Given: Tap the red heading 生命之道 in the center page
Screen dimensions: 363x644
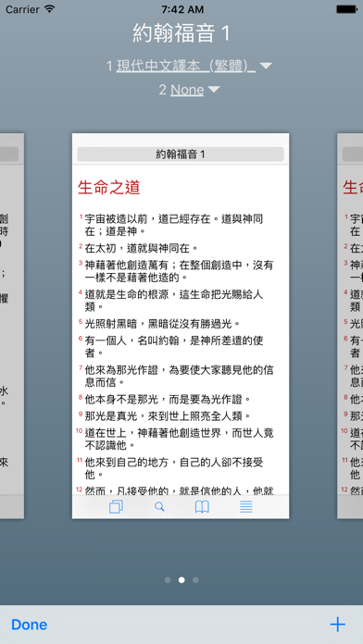Looking at the screenshot, I should point(109,187).
